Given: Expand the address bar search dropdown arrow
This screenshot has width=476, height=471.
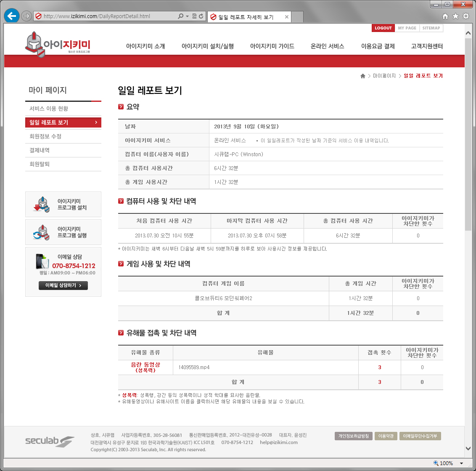Looking at the screenshot, I should coord(187,16).
